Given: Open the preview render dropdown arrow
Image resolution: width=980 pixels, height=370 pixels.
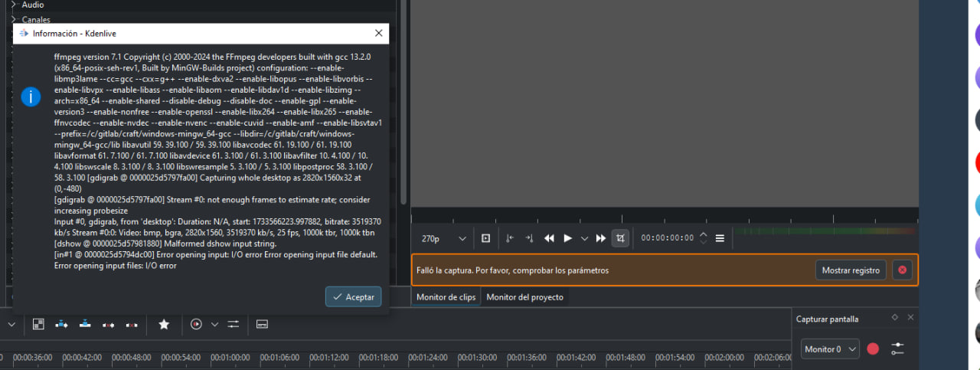Looking at the screenshot, I should click(214, 324).
